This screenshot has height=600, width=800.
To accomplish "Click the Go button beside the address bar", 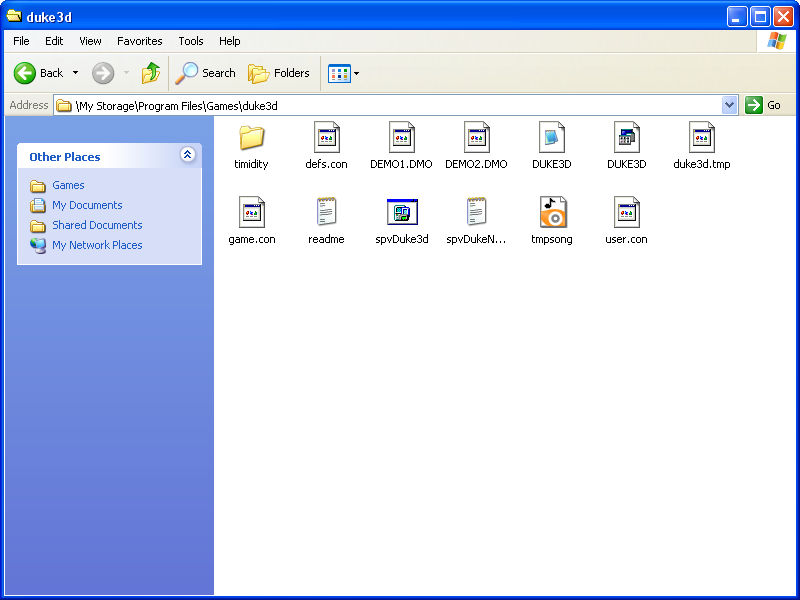I will [x=763, y=105].
